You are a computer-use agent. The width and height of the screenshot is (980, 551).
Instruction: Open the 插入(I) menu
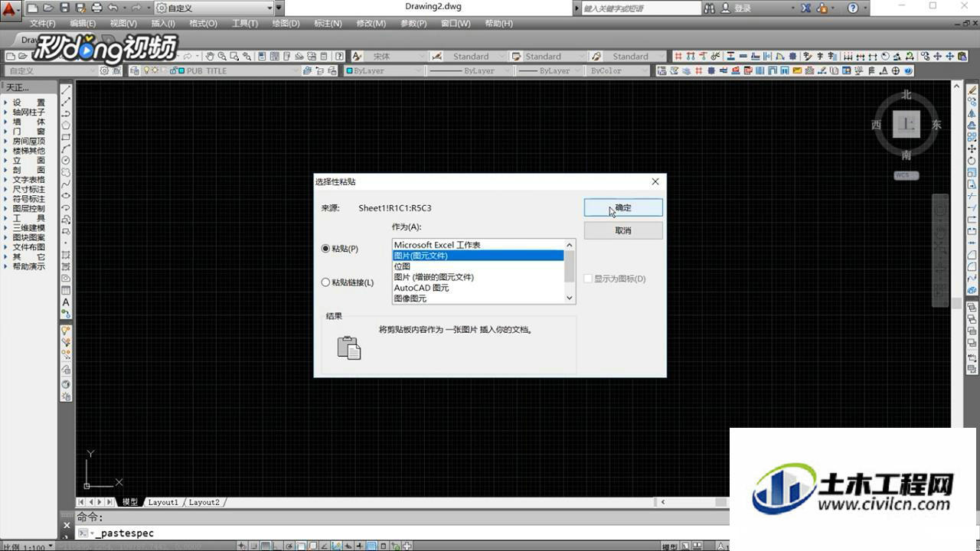click(x=162, y=23)
